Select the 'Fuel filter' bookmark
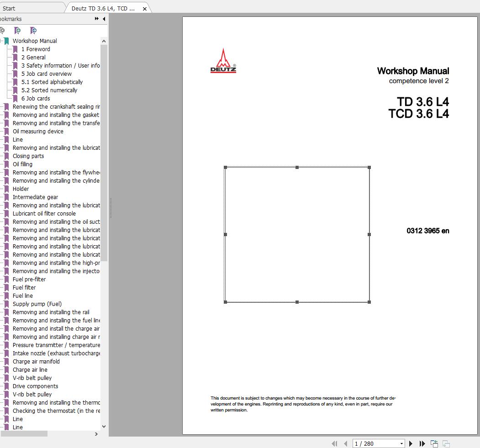 [24, 288]
